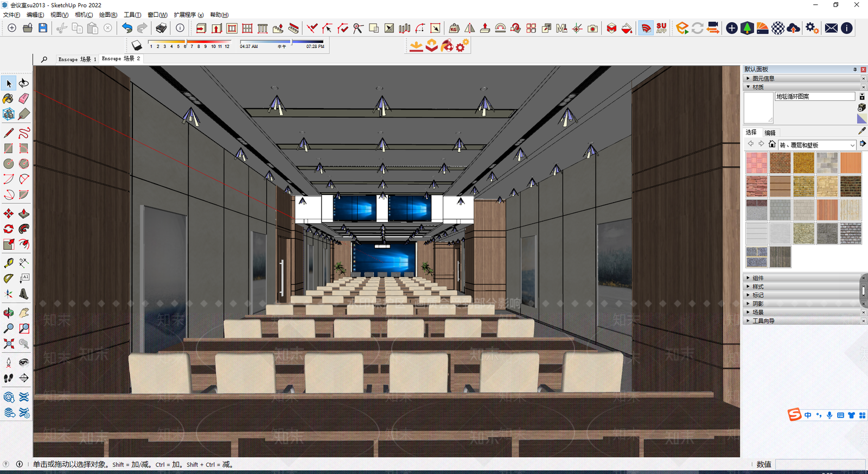
Task: Switch to Enscape 场景 1 tab
Action: [x=77, y=59]
